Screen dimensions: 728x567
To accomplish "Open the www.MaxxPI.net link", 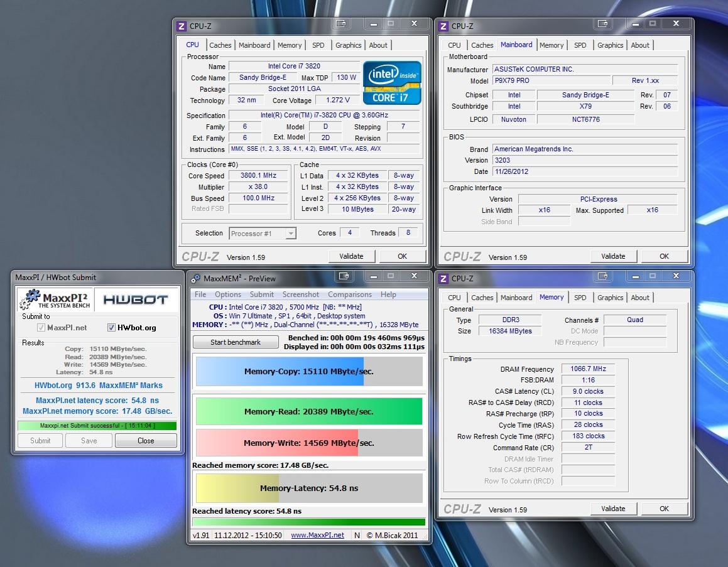I will [318, 536].
